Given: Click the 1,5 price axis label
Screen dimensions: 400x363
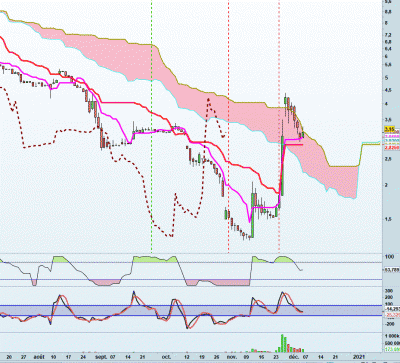Looking at the screenshot, I should [x=388, y=219].
